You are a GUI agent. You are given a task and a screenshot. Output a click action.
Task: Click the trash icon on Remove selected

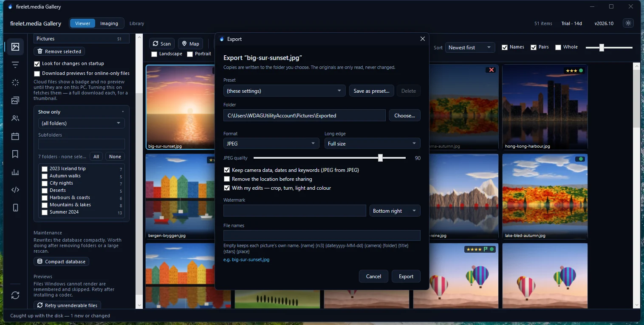click(x=40, y=51)
